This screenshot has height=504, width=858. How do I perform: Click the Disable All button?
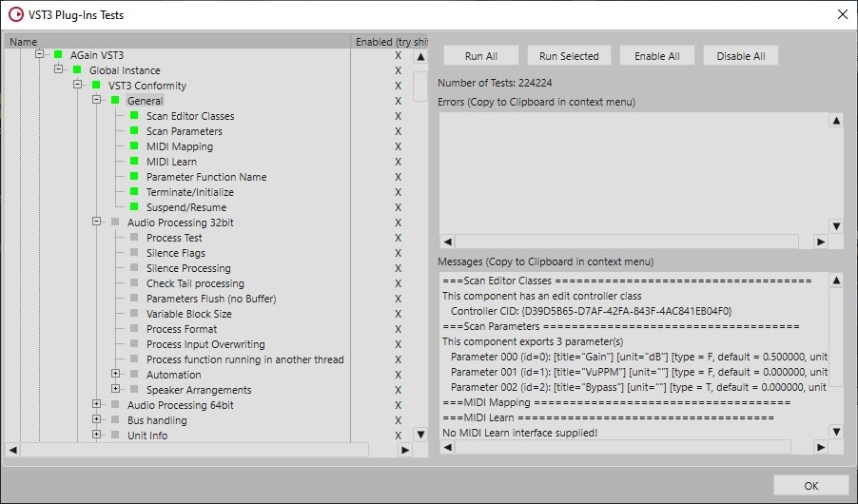click(741, 56)
